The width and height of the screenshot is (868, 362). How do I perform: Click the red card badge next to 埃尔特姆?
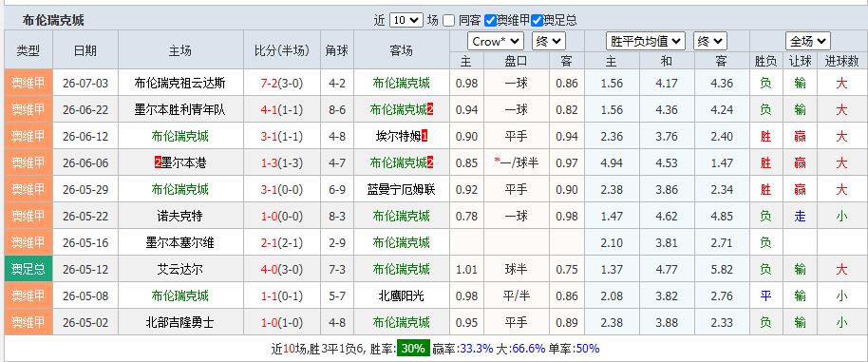[425, 136]
